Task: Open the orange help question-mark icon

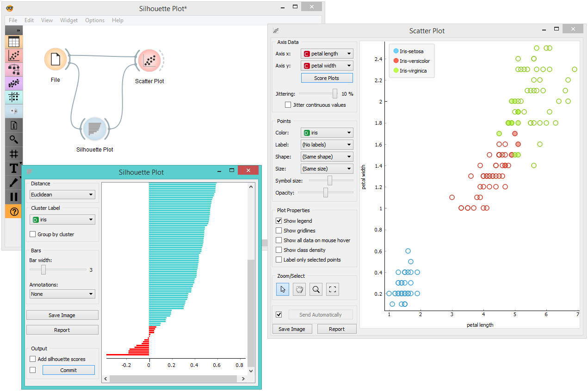Action: [x=14, y=211]
